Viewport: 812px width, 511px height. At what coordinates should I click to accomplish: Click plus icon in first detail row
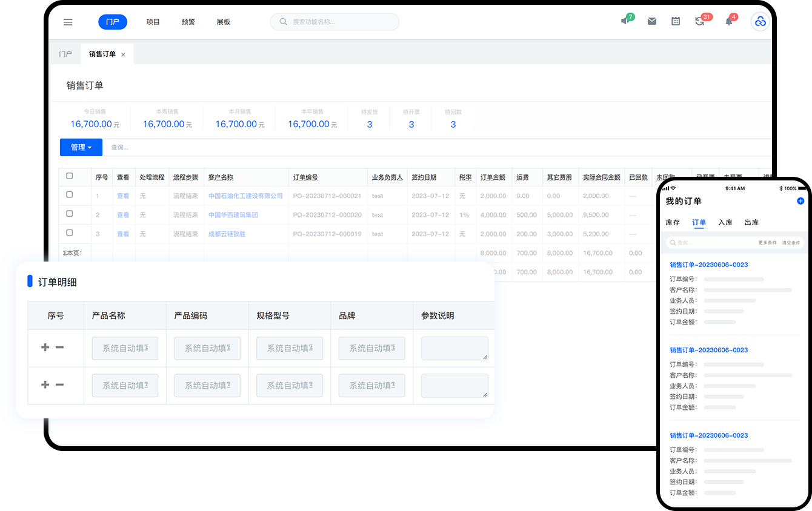click(x=45, y=348)
